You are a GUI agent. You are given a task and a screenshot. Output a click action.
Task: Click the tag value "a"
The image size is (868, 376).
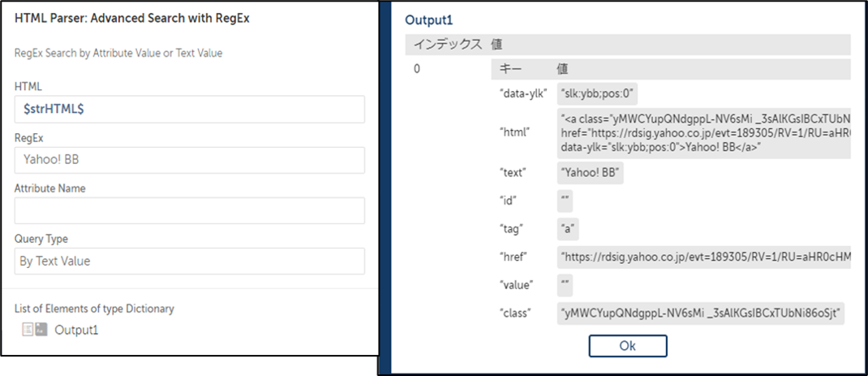tap(568, 228)
